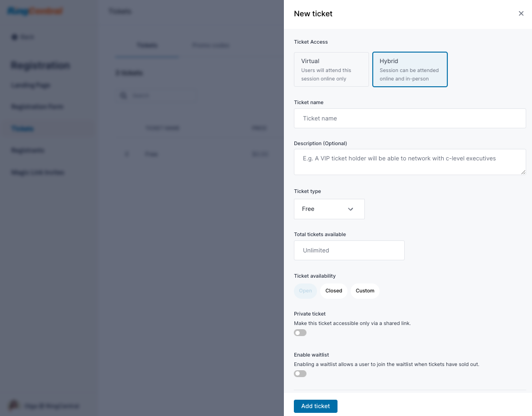Open the Ticket type dropdown showing Free
The image size is (532, 416).
329,209
